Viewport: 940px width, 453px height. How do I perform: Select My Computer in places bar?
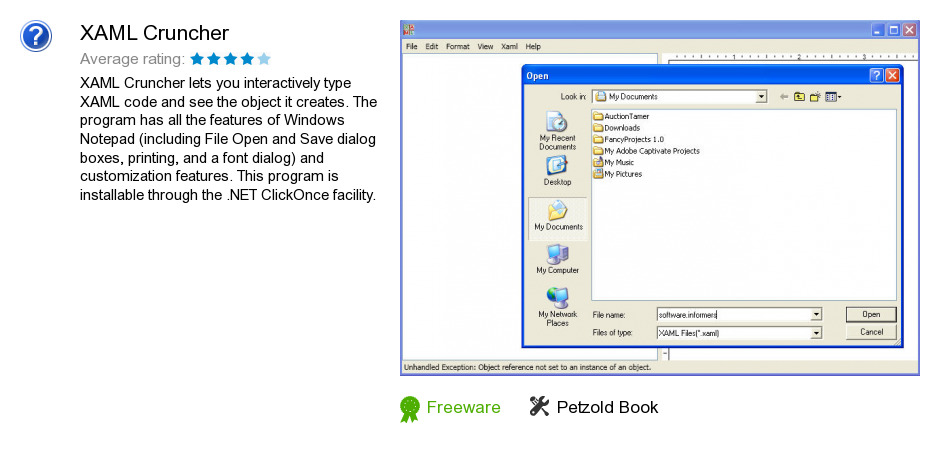coord(558,259)
